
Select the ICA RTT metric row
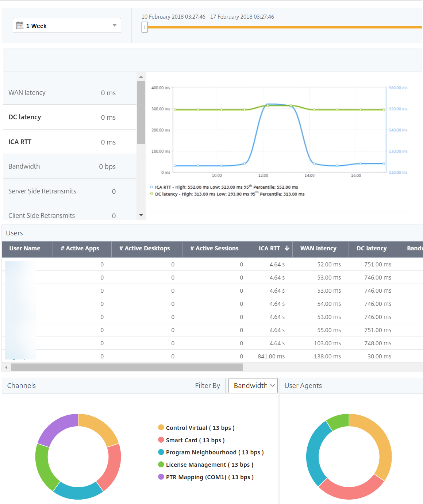click(x=70, y=142)
